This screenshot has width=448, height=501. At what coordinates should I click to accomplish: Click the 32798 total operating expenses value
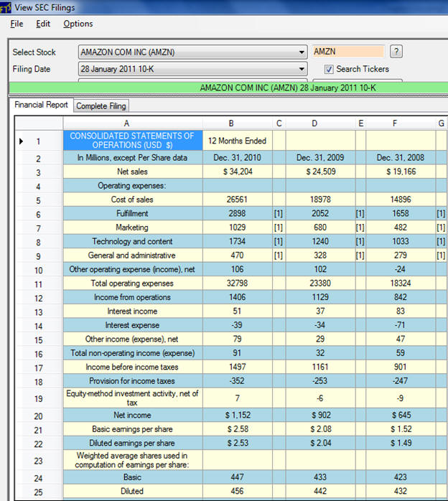(x=238, y=283)
